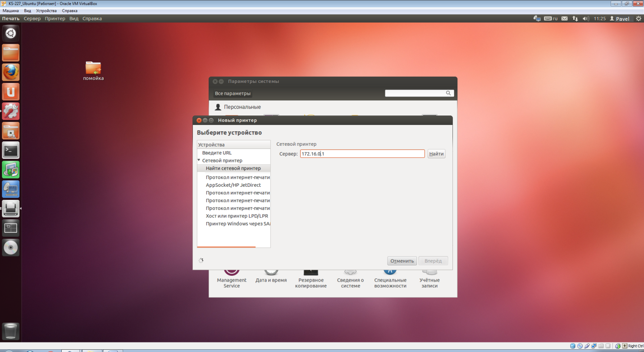
Task: Open the ru keyboard layout indicator
Action: pos(551,19)
